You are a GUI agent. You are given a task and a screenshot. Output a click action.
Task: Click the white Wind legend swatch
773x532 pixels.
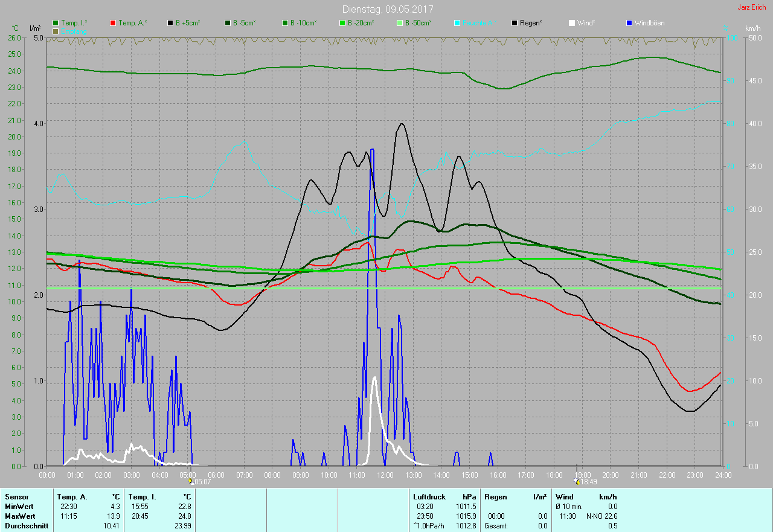pos(572,23)
